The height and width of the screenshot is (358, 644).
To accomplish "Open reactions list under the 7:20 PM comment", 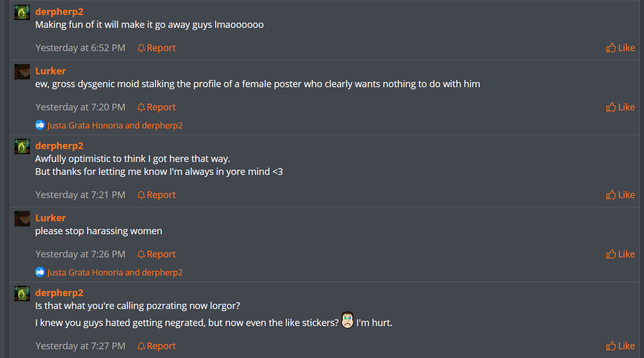I will tap(115, 125).
